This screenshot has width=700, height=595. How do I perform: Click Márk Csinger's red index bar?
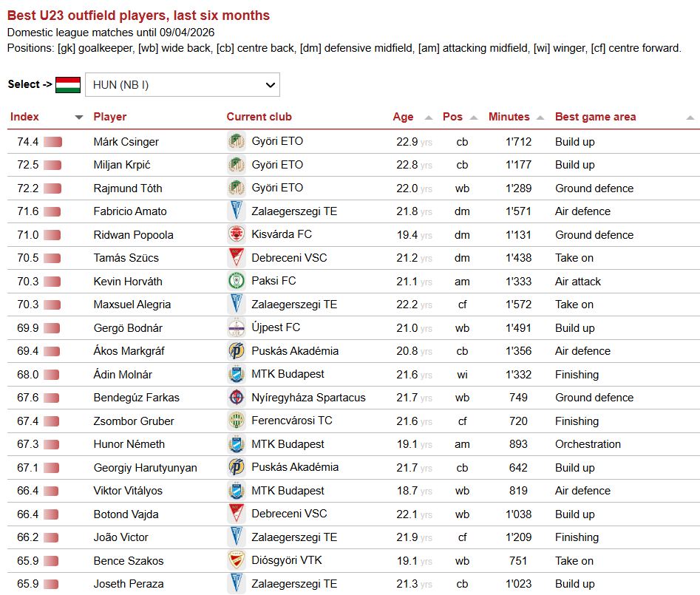52,142
